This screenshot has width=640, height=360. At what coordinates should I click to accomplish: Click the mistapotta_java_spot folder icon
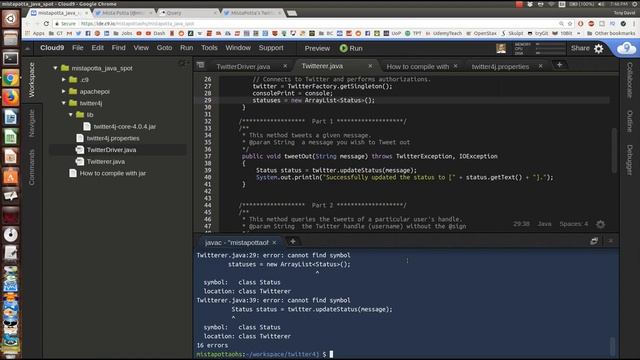[65, 68]
